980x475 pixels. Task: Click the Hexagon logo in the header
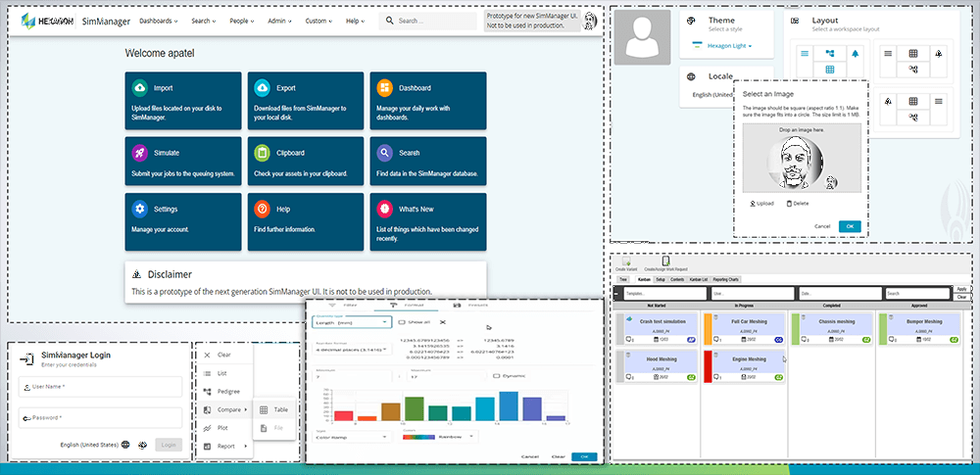(x=47, y=21)
